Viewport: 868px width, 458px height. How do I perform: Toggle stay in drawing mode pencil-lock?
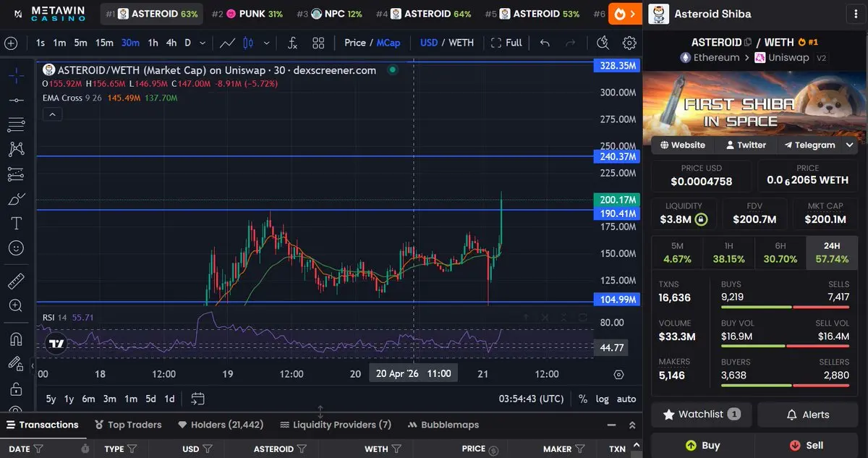coord(16,363)
